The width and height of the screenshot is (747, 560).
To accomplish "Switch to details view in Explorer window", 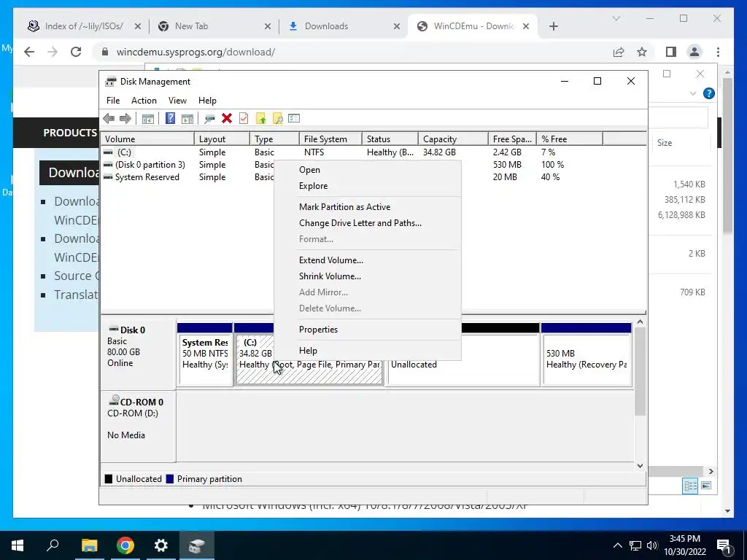I will pos(690,485).
